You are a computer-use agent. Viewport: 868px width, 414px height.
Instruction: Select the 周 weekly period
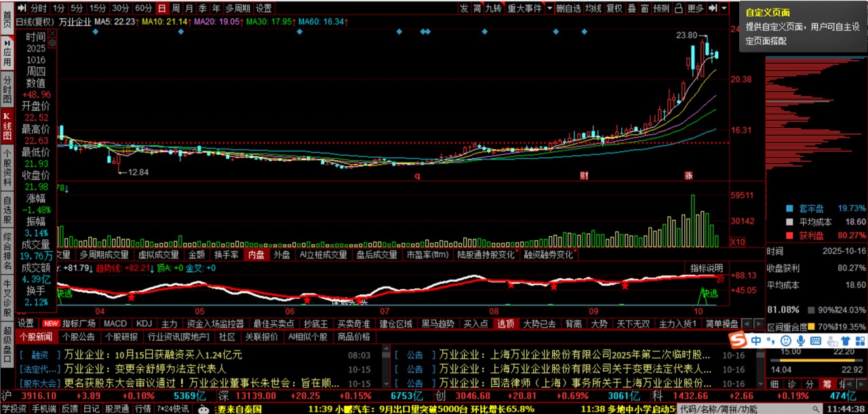pyautogui.click(x=176, y=8)
